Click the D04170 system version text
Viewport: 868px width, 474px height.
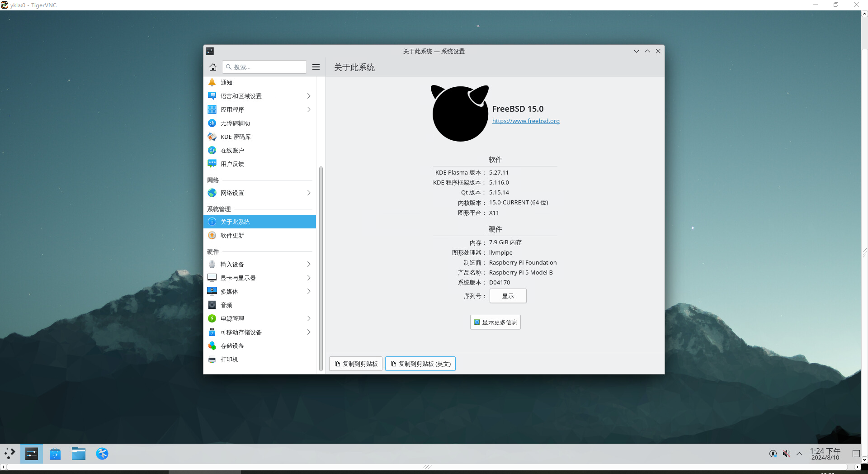click(500, 282)
